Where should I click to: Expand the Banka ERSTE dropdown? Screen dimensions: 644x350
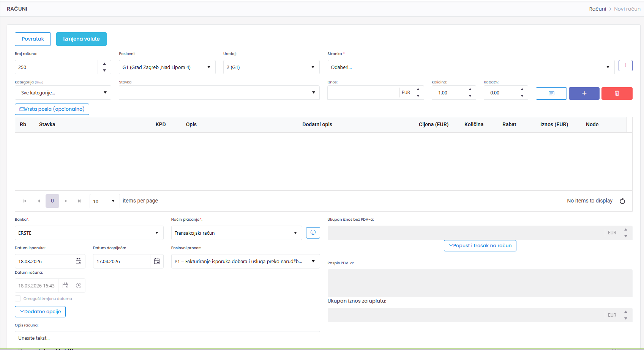89,233
